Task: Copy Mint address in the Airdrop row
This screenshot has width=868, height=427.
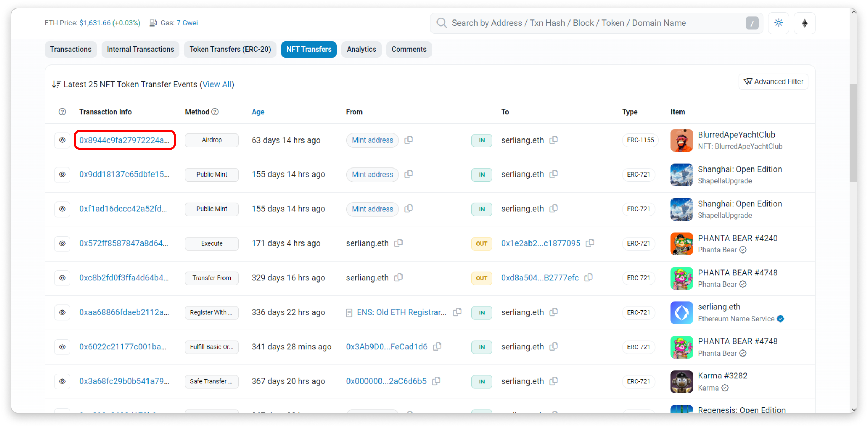Action: 409,140
